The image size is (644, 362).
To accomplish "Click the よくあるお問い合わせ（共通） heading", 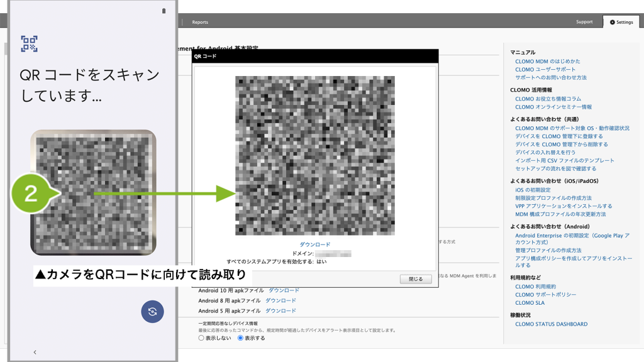I will (545, 119).
